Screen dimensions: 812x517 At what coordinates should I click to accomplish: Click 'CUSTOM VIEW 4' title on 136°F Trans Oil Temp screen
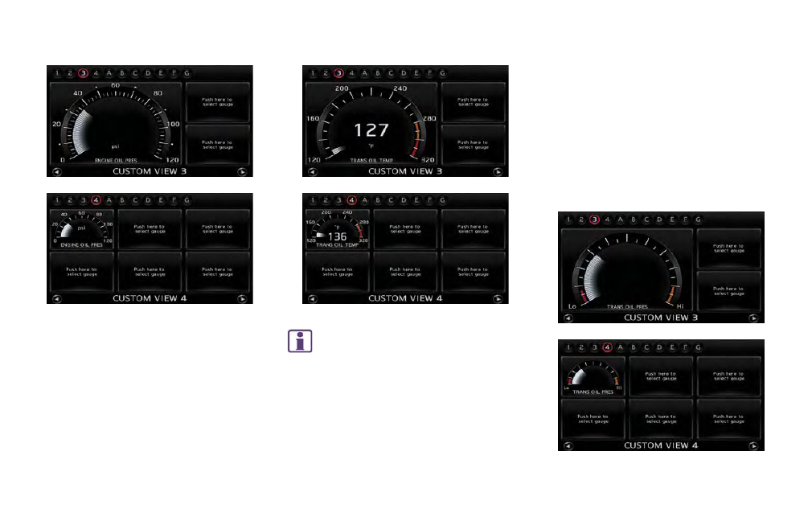[x=405, y=298]
